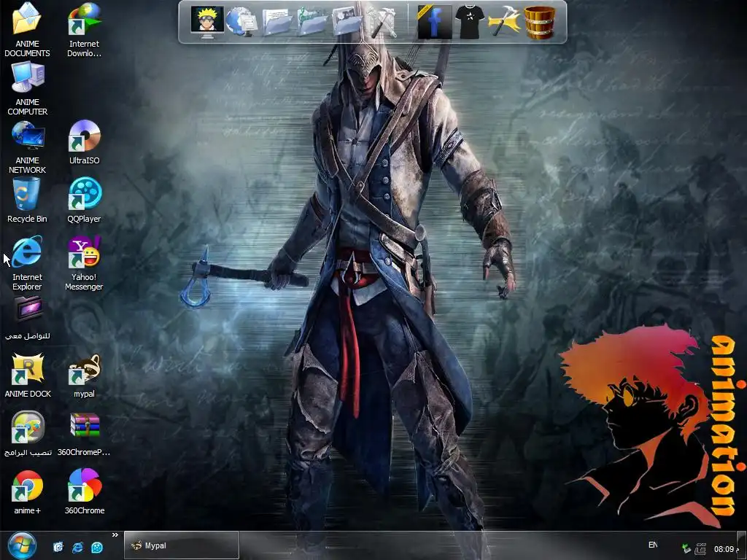This screenshot has width=747, height=560.
Task: Click the network tray icon
Action: pos(700,548)
